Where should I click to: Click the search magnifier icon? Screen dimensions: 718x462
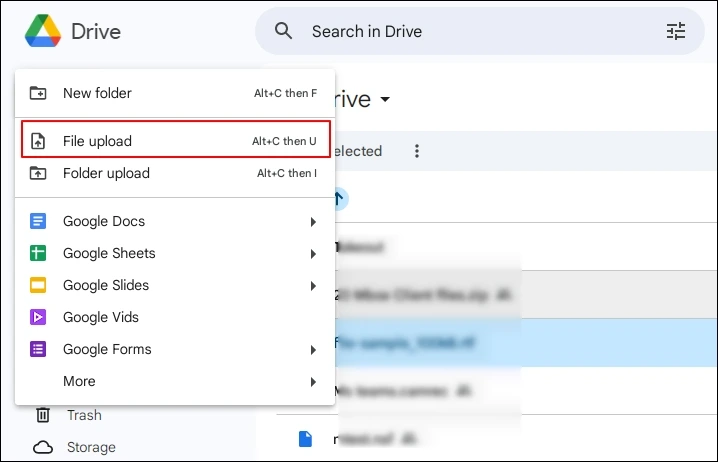[x=283, y=31]
